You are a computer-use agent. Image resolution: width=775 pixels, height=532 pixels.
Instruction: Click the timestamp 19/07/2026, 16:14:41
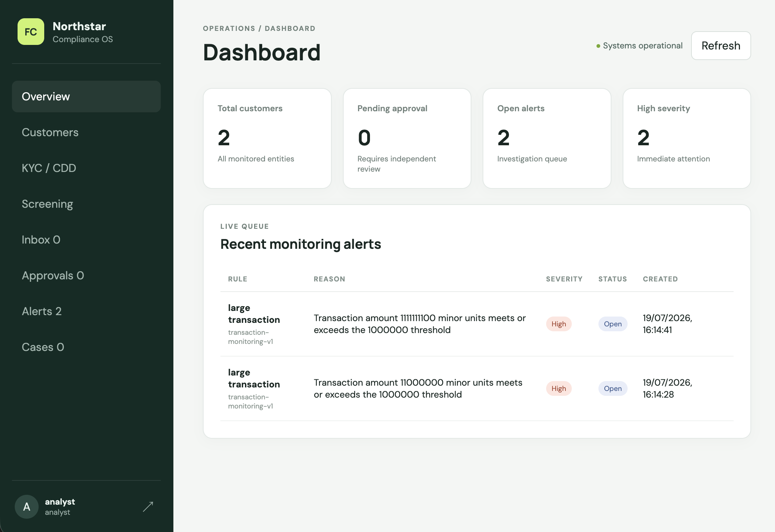667,324
